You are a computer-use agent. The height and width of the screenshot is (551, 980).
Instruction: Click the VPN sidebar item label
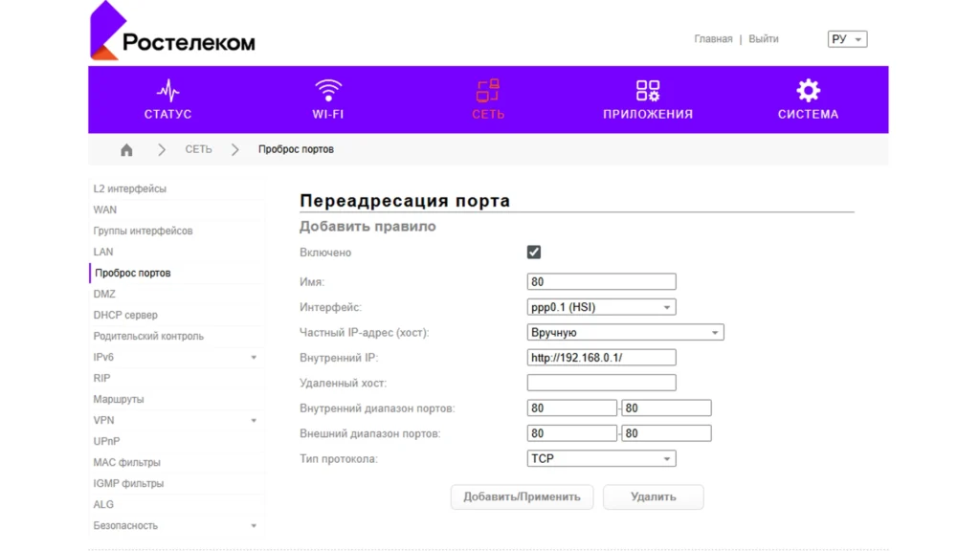click(103, 421)
